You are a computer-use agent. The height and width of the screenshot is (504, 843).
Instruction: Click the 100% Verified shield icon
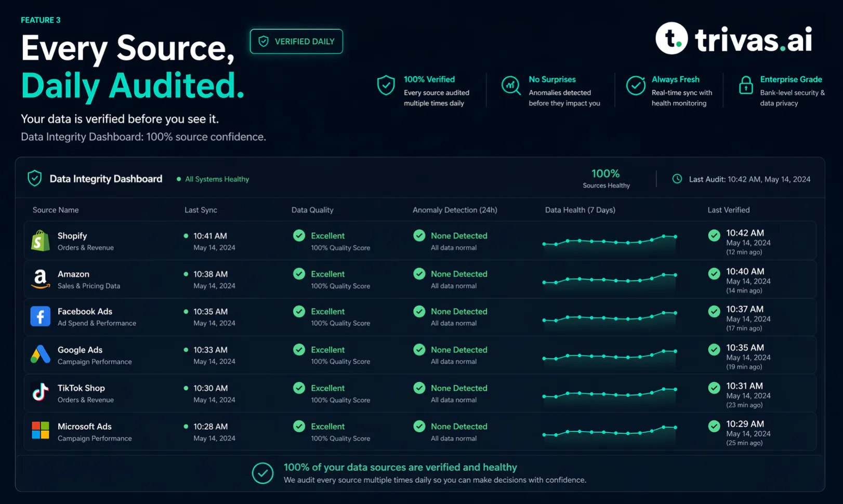[386, 85]
